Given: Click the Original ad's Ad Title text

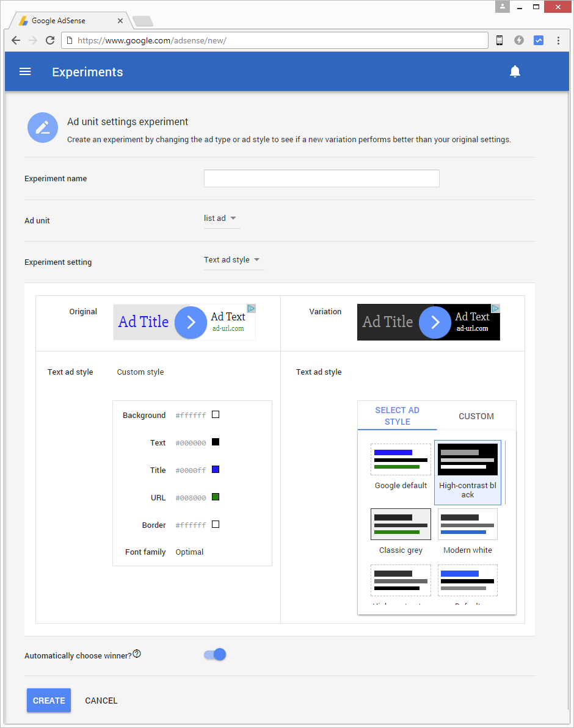Looking at the screenshot, I should pos(143,322).
